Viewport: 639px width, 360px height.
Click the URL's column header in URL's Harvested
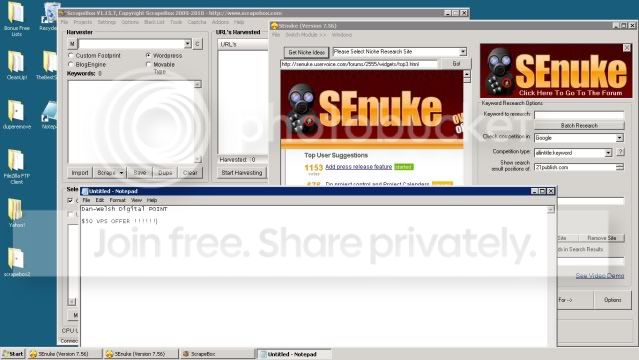(x=243, y=44)
